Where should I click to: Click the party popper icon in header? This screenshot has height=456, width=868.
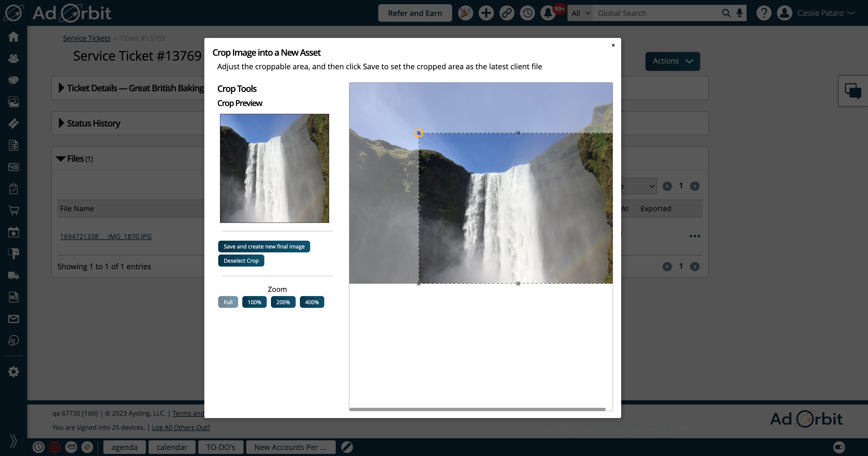point(465,13)
